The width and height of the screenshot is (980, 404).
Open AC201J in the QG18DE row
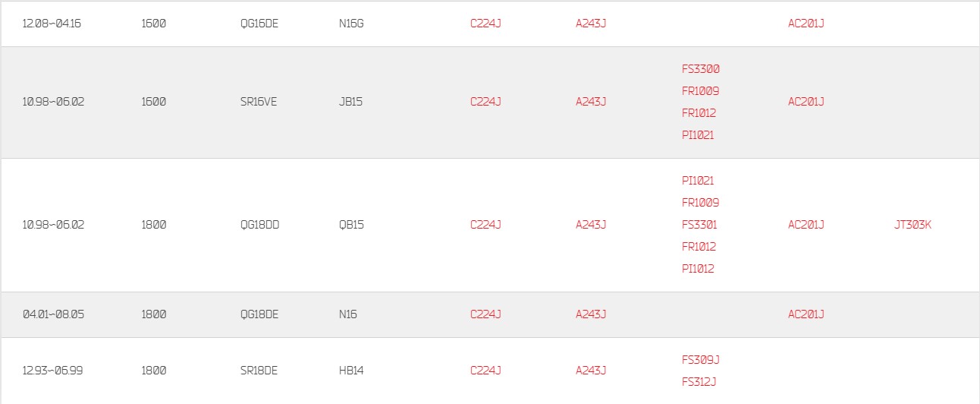pyautogui.click(x=806, y=314)
